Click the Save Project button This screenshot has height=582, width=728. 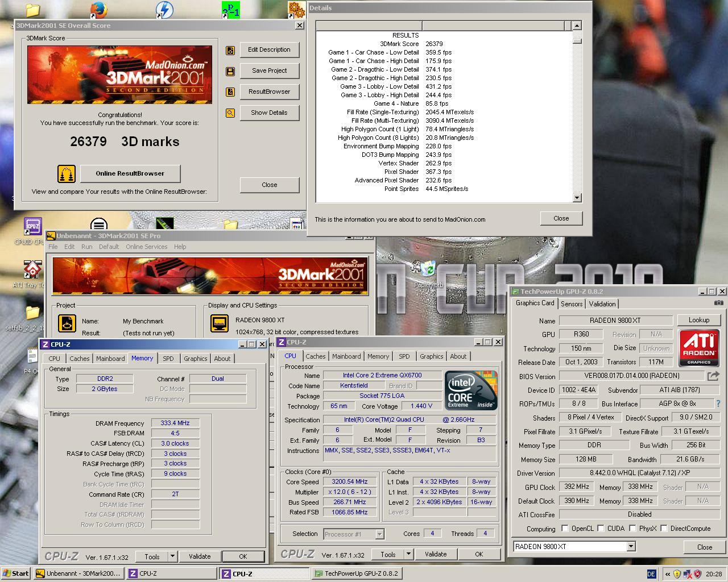pyautogui.click(x=270, y=71)
